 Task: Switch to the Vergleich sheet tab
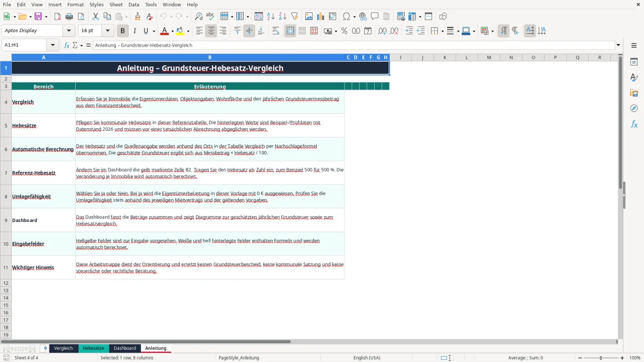[x=63, y=348]
